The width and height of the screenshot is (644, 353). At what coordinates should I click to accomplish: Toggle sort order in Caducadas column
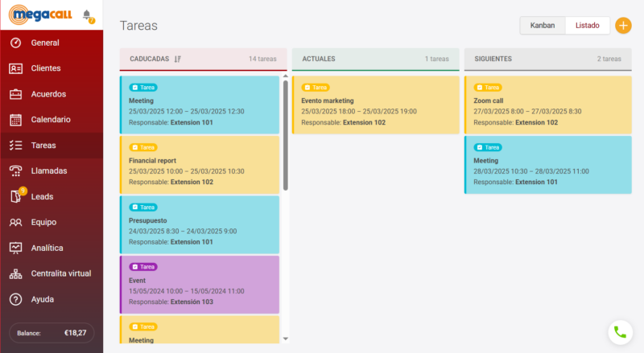pos(178,59)
